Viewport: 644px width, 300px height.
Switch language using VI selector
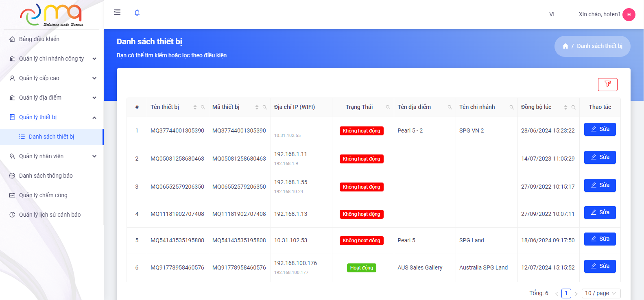coord(552,14)
